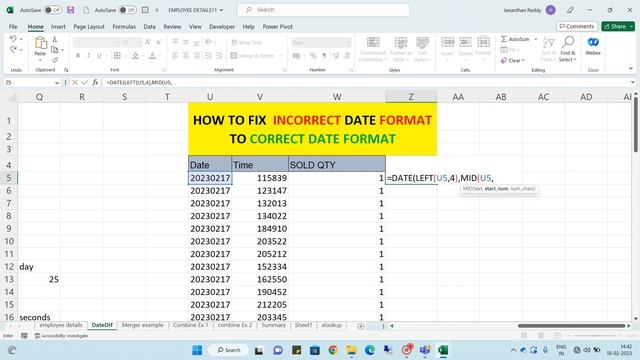This screenshot has width=640, height=360.
Task: Click the Insert cells icon
Action: point(447,46)
